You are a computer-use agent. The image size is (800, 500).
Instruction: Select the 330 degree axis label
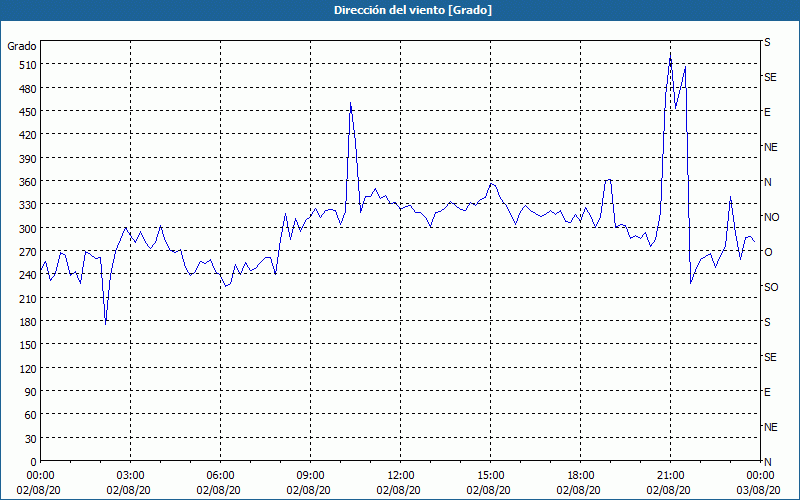coord(28,205)
